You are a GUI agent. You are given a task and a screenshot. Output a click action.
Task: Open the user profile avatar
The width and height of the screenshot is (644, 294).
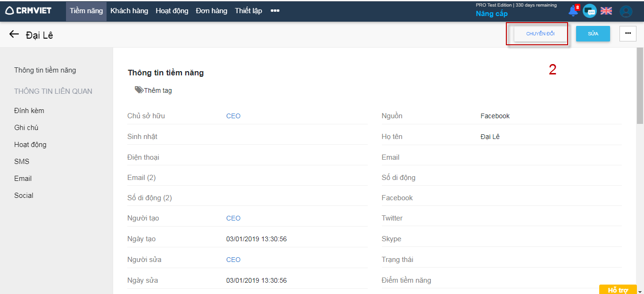click(626, 11)
